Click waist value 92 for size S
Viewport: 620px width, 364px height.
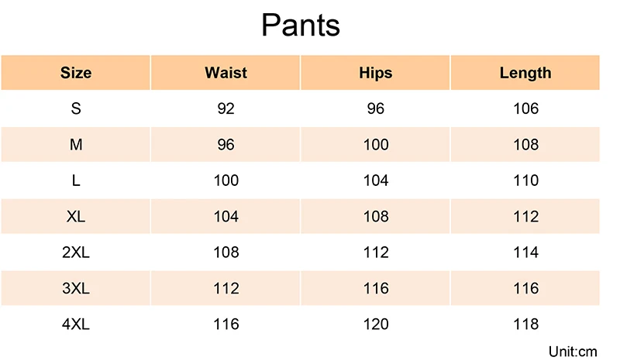pyautogui.click(x=226, y=108)
